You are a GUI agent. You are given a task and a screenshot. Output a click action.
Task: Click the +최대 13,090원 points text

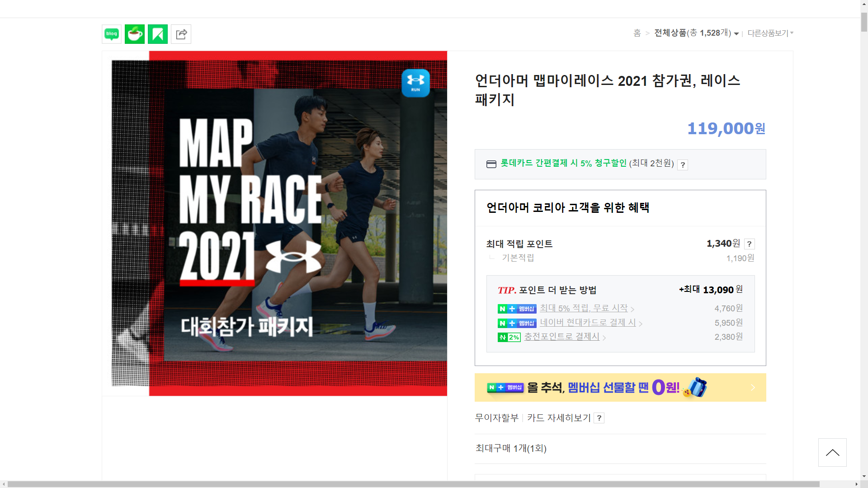[711, 290]
